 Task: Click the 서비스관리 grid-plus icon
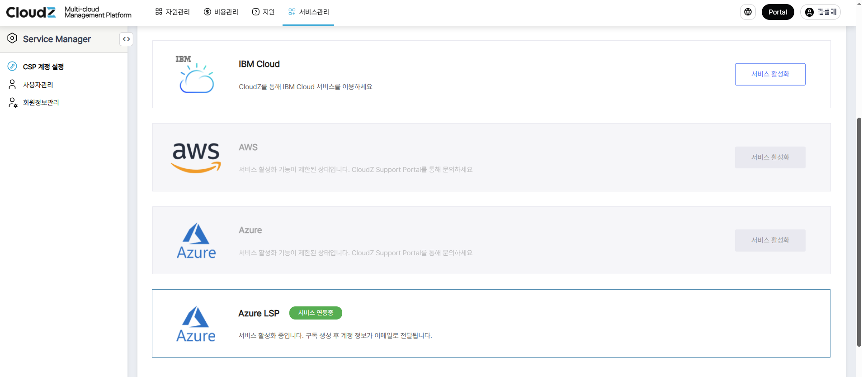[292, 12]
